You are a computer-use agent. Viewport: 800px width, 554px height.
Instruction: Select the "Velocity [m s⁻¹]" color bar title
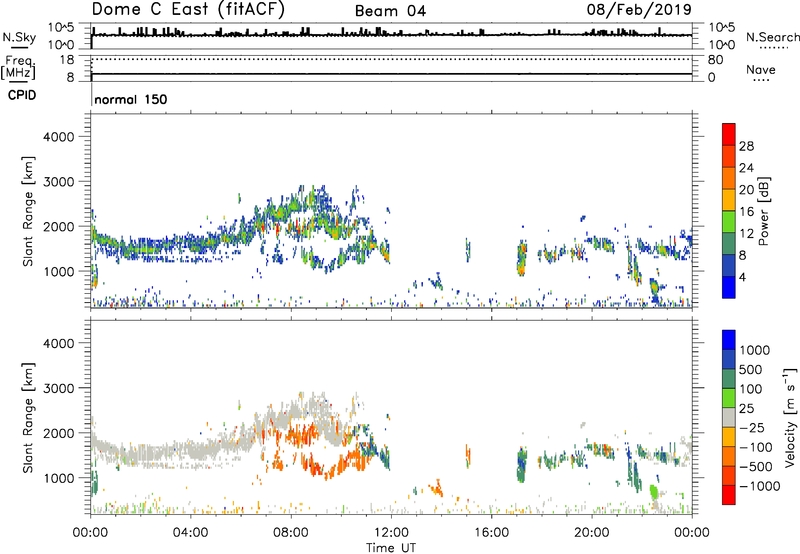790,418
